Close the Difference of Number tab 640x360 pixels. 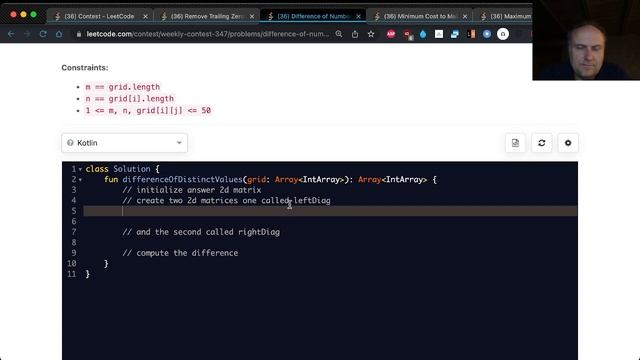358,16
